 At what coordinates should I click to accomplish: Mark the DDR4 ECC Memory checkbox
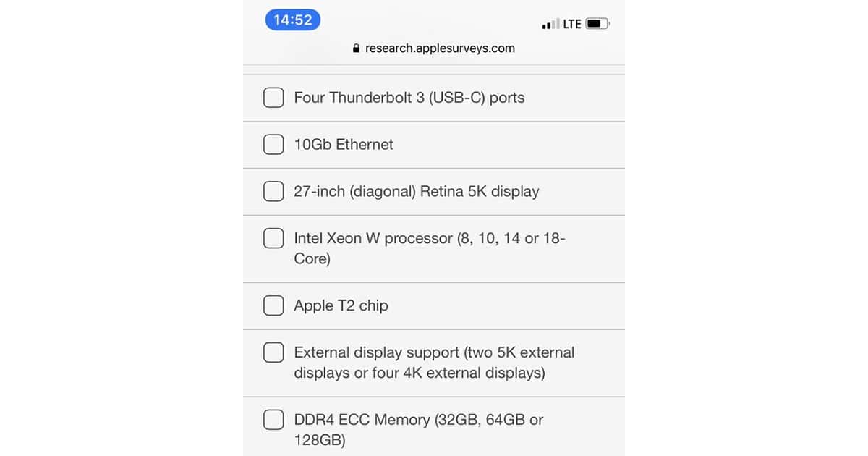[x=273, y=419]
